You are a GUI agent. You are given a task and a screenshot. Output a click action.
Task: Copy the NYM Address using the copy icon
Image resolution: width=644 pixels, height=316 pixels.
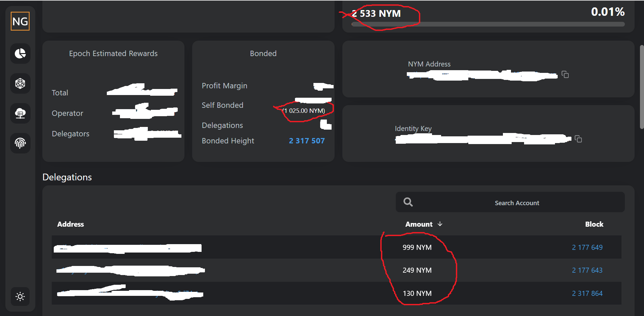(565, 75)
